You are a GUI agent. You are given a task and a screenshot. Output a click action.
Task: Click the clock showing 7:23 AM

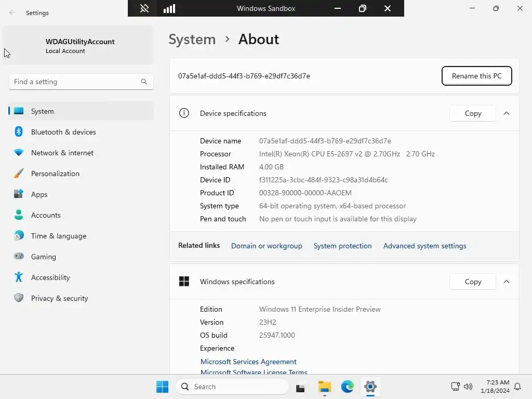495,387
